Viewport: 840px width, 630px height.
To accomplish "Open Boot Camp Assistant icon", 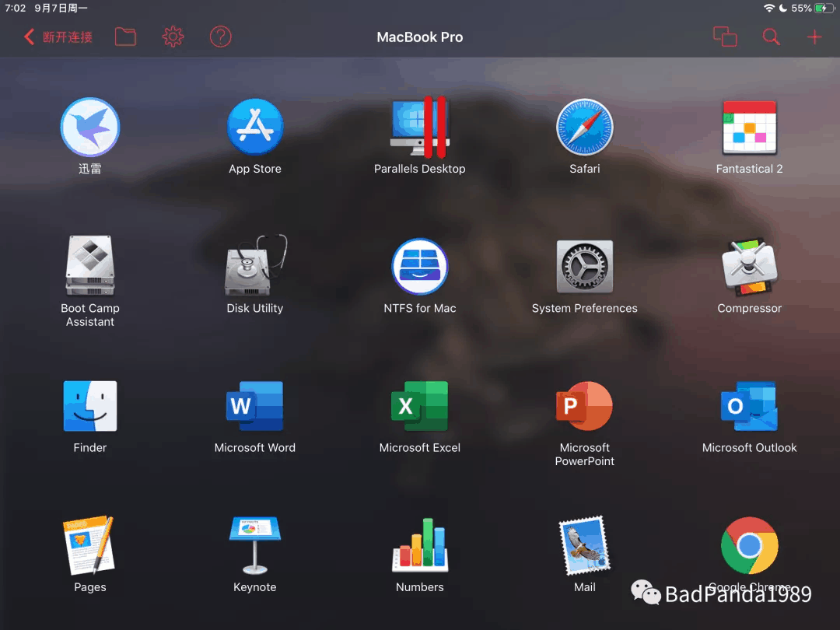I will pos(90,266).
